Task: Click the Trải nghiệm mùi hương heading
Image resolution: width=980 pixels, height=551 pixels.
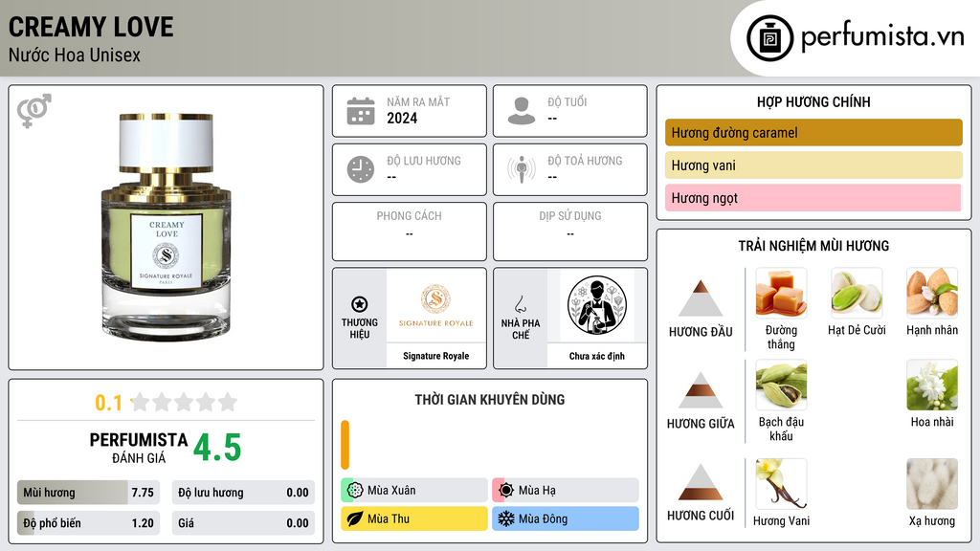Action: (x=813, y=246)
